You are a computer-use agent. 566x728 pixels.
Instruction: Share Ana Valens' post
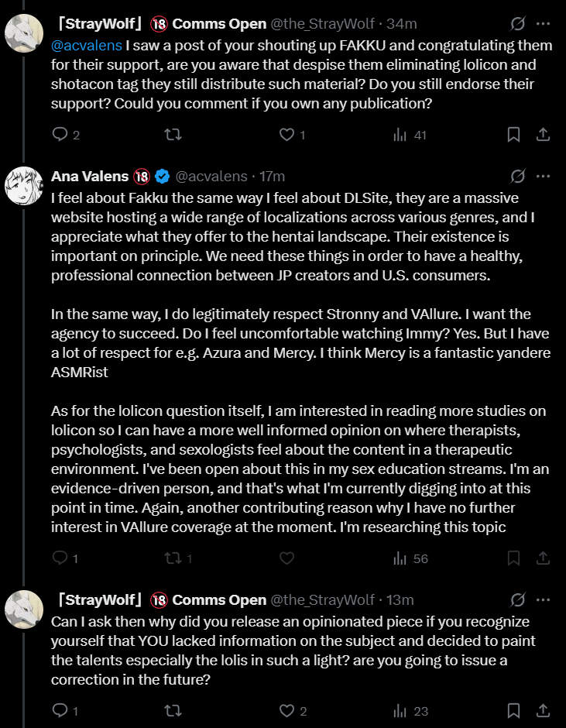coord(543,558)
